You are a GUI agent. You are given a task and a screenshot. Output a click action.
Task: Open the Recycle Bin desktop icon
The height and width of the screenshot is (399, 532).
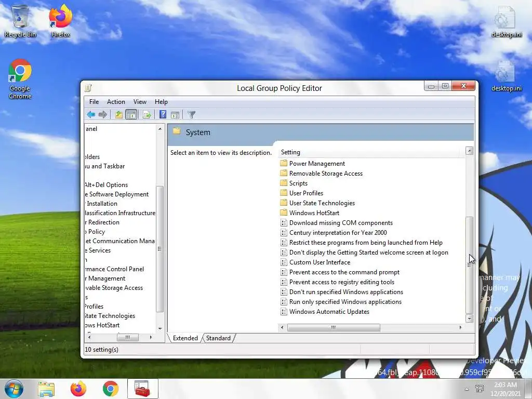coord(20,21)
